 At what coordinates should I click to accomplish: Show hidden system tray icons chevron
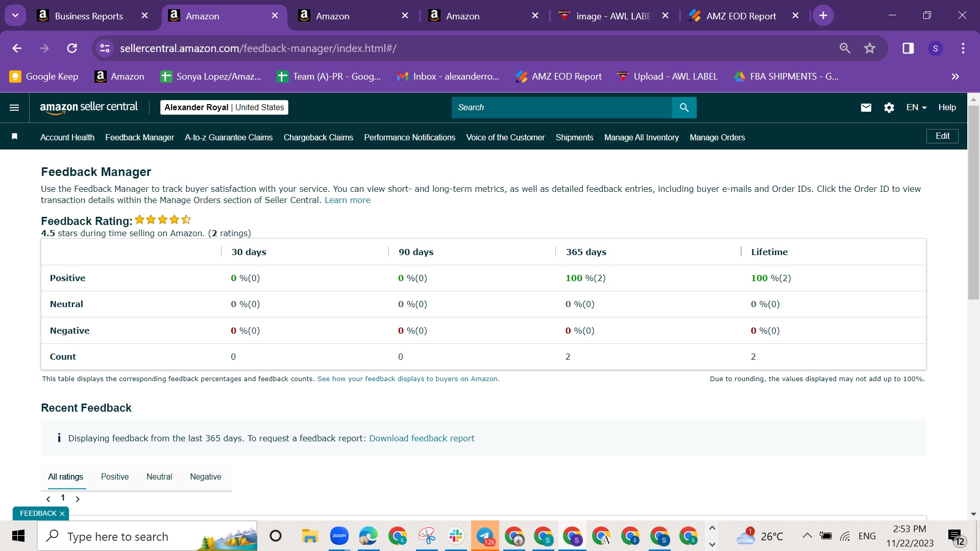tap(807, 536)
